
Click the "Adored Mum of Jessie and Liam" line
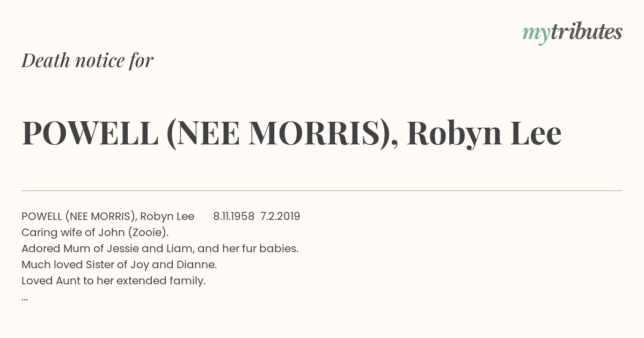pos(160,248)
